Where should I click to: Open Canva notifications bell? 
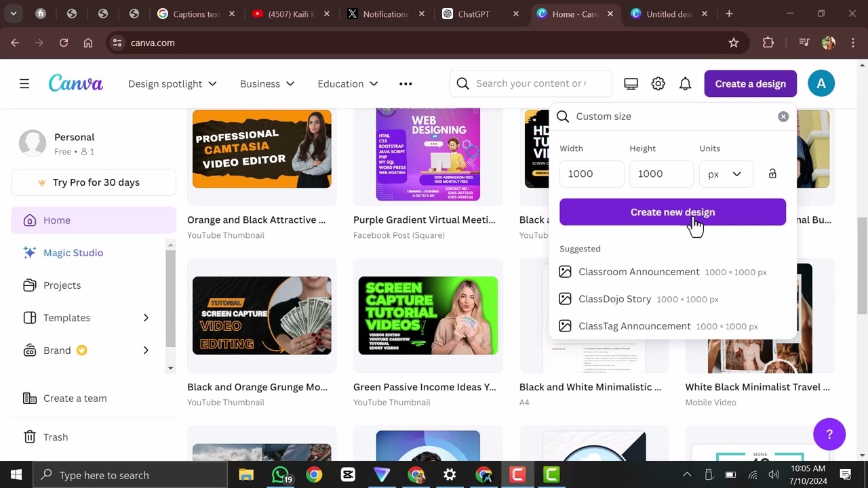pyautogui.click(x=686, y=84)
